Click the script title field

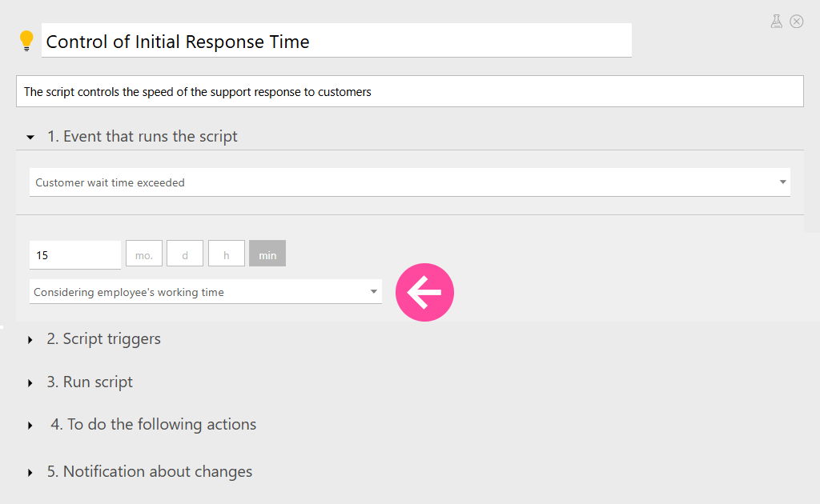tap(336, 42)
